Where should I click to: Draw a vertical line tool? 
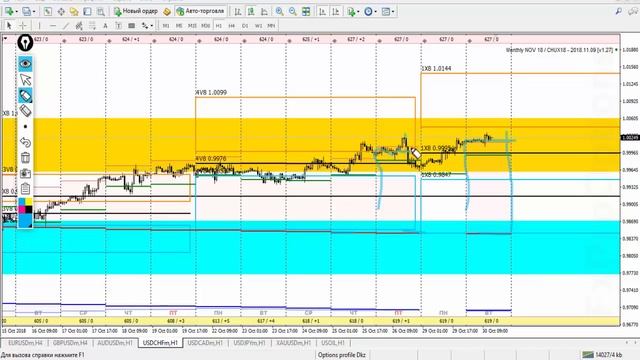[x=39, y=26]
